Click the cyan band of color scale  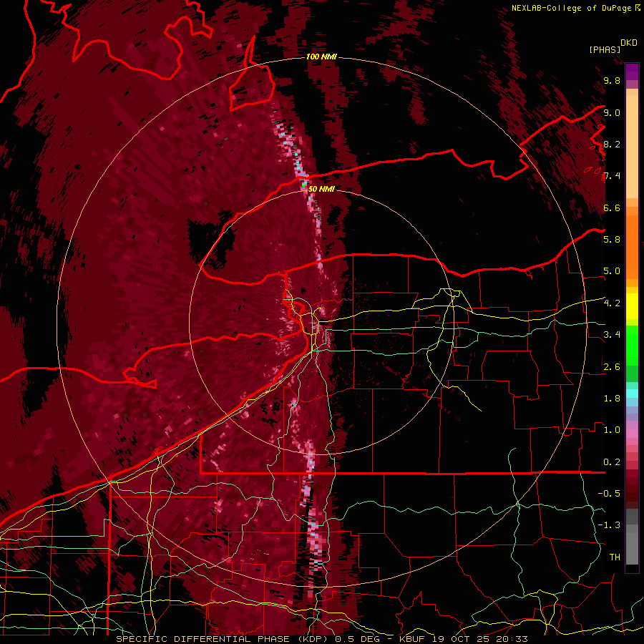tap(632, 394)
